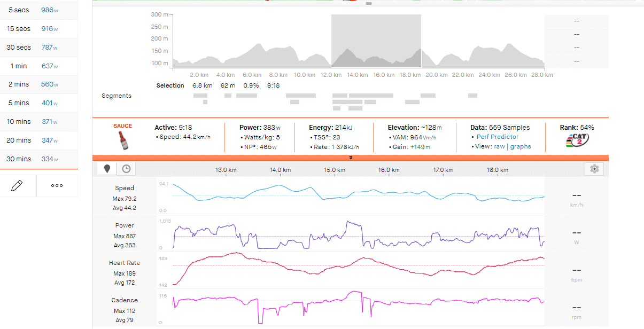Select the 5 mins 401w power row
The height and width of the screenshot is (329, 644).
coord(38,103)
